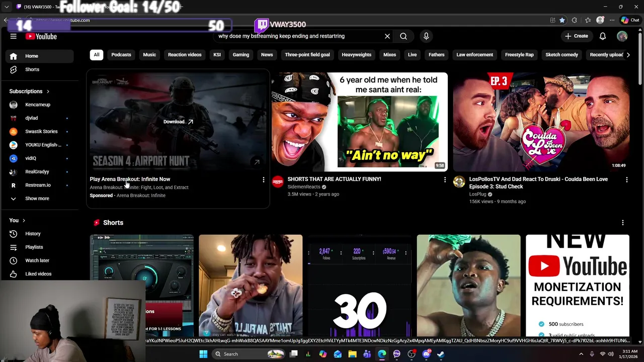Viewport: 644px width, 362px height.
Task: Select the Podcasts filter chip
Action: (x=121, y=55)
